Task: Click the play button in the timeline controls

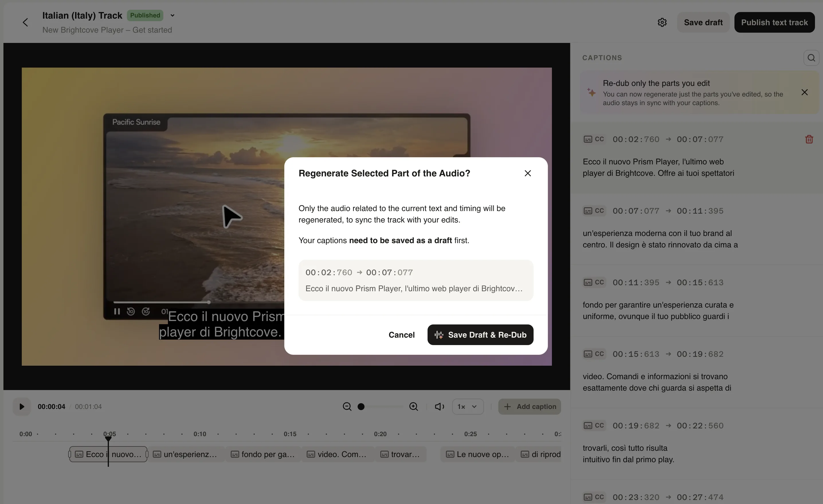Action: point(22,407)
